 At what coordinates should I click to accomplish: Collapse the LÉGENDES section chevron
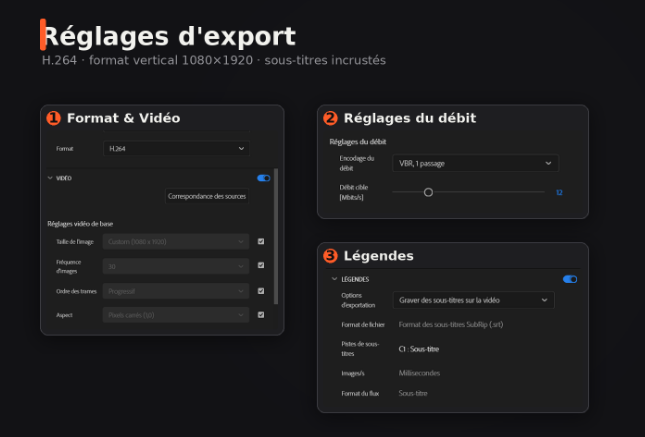(334, 279)
